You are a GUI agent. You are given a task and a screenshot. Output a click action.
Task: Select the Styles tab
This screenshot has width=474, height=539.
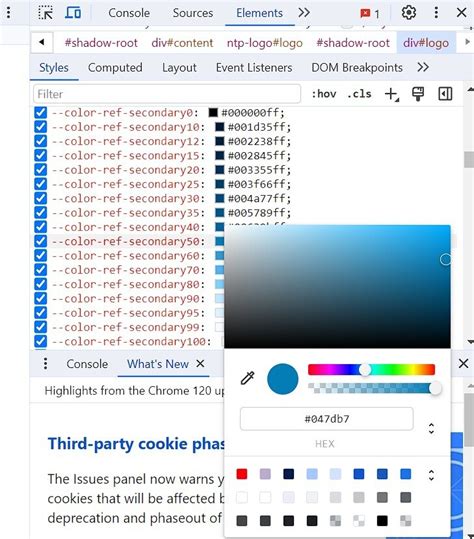coord(54,68)
